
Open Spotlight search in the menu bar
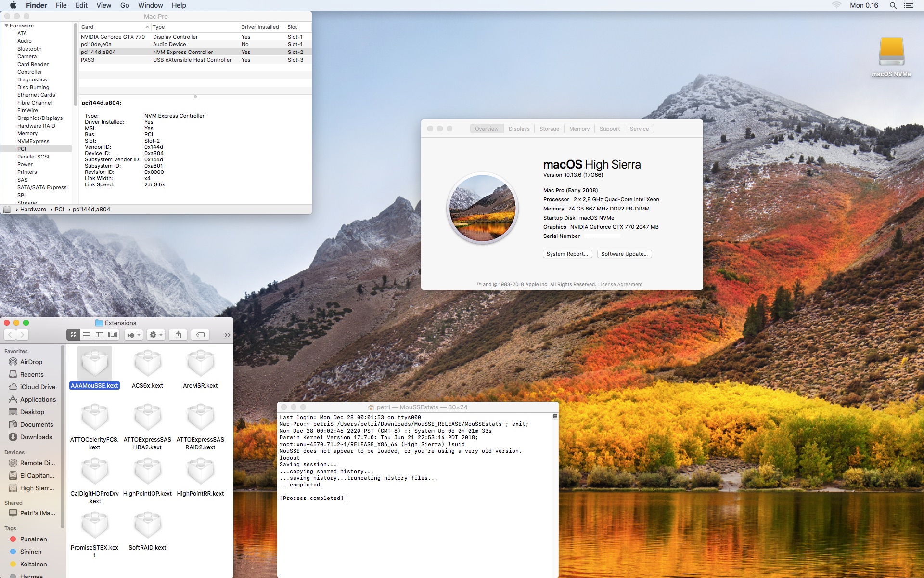(893, 5)
